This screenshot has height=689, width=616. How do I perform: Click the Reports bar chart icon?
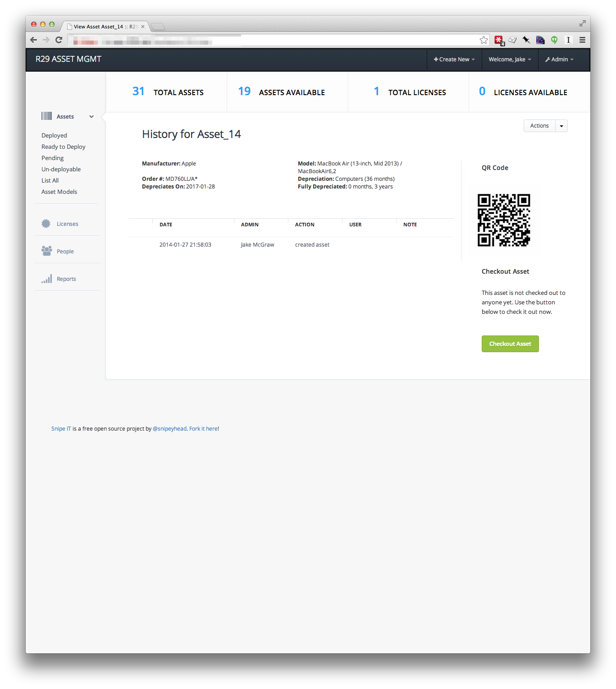click(x=47, y=279)
